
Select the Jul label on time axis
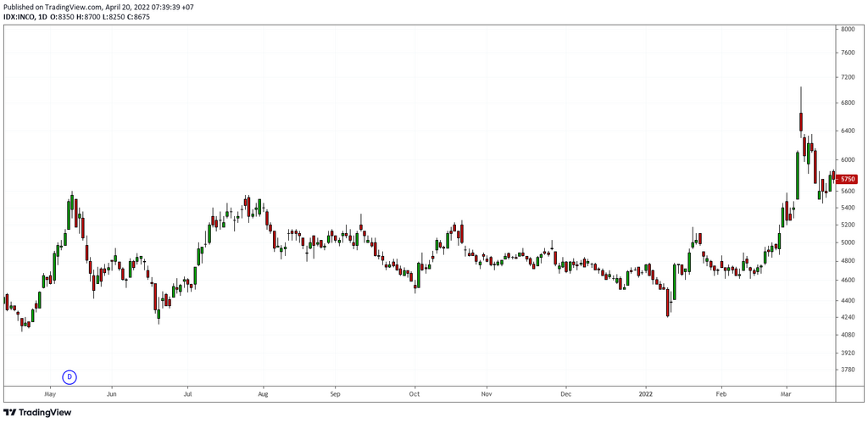[187, 394]
